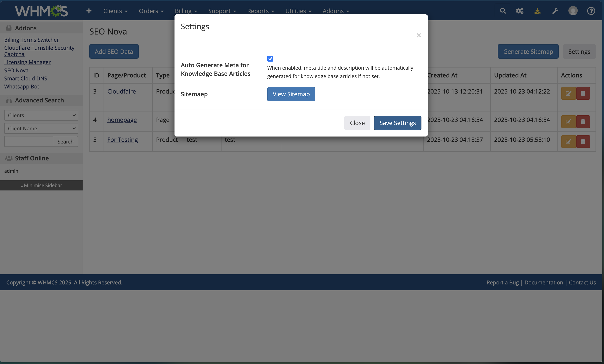604x364 pixels.
Task: Click the plus quick-add icon in navbar
Action: 89,11
